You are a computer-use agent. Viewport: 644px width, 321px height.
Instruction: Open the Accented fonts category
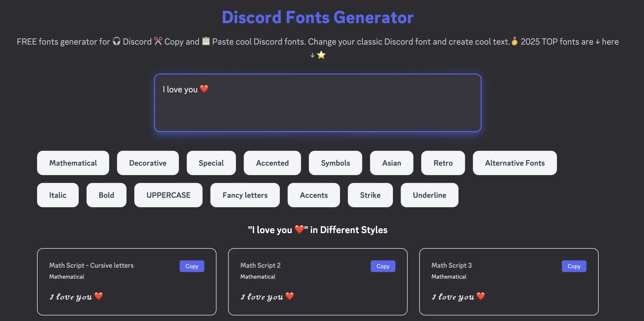(272, 163)
